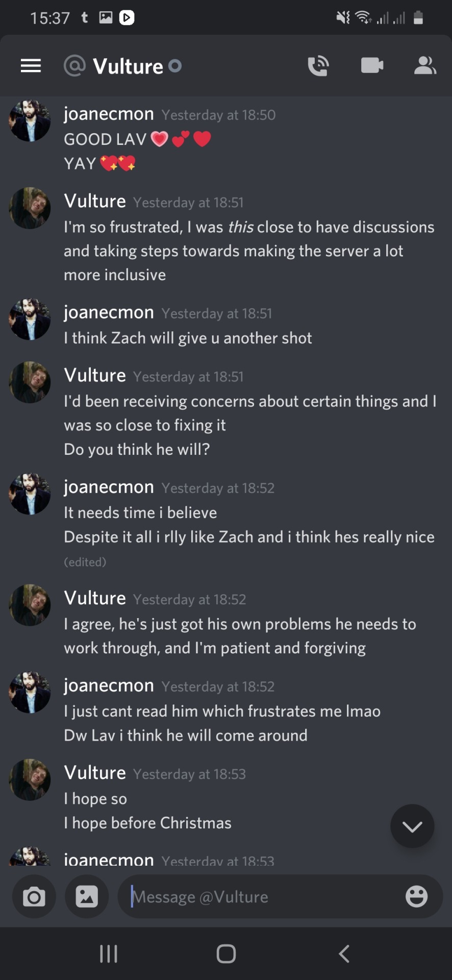Tap the 'I think Zach will give u another shot' message
The height and width of the screenshot is (980, 452).
point(188,338)
